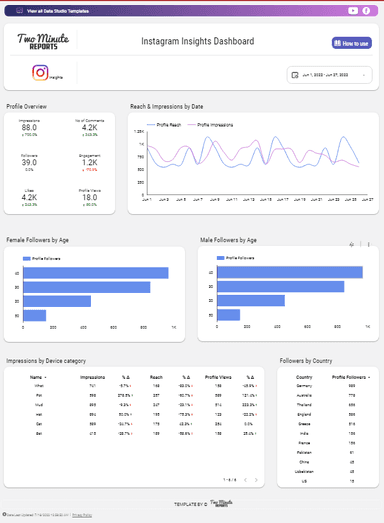Toggle Profile Reach legend in line chart
384x523 pixels.
[164, 125]
